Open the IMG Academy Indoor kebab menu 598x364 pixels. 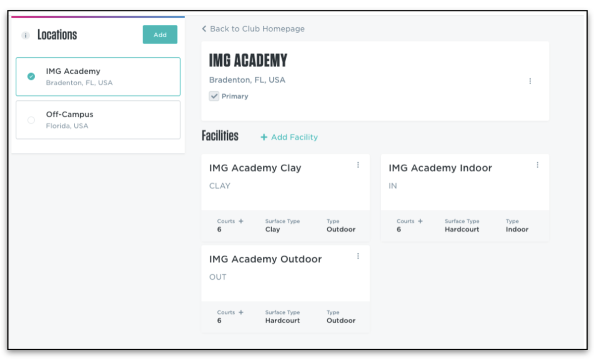(538, 165)
